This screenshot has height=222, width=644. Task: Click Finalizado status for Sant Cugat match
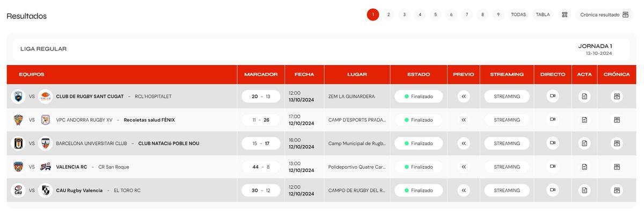tap(419, 96)
